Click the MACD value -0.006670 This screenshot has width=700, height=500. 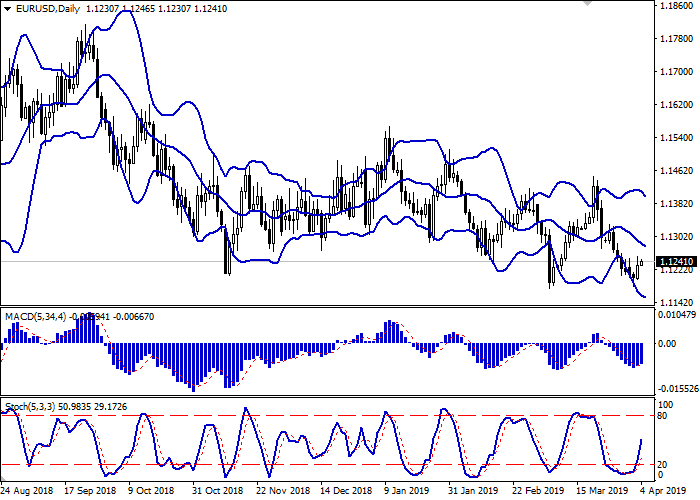[133, 317]
